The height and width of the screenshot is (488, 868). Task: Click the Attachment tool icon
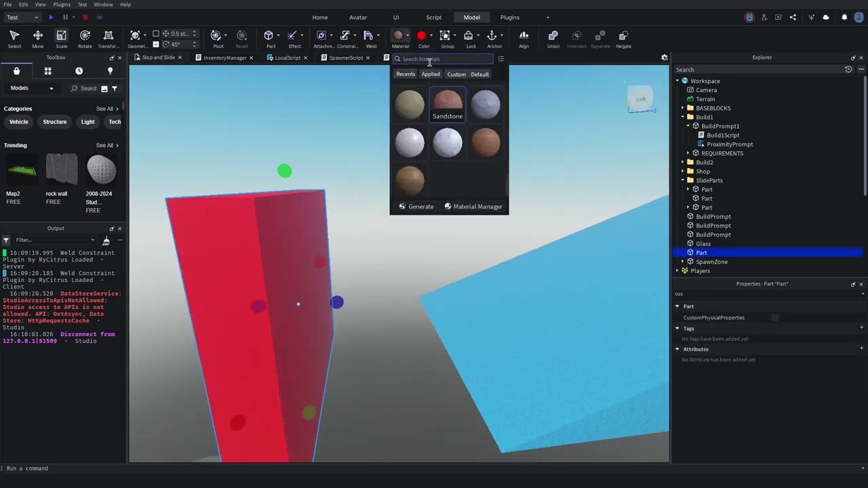click(321, 35)
